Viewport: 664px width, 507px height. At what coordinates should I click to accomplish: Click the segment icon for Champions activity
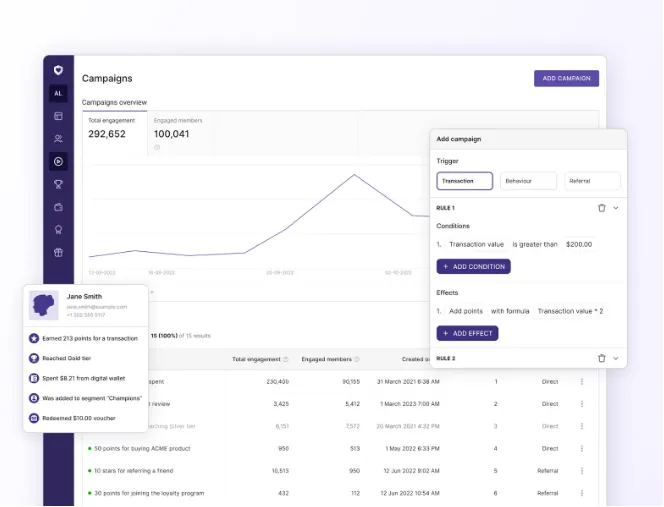(x=34, y=398)
